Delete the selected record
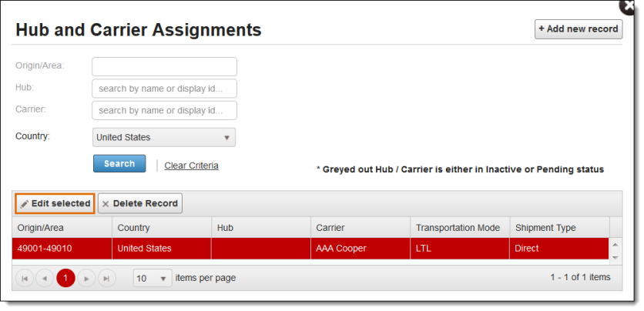 (140, 203)
